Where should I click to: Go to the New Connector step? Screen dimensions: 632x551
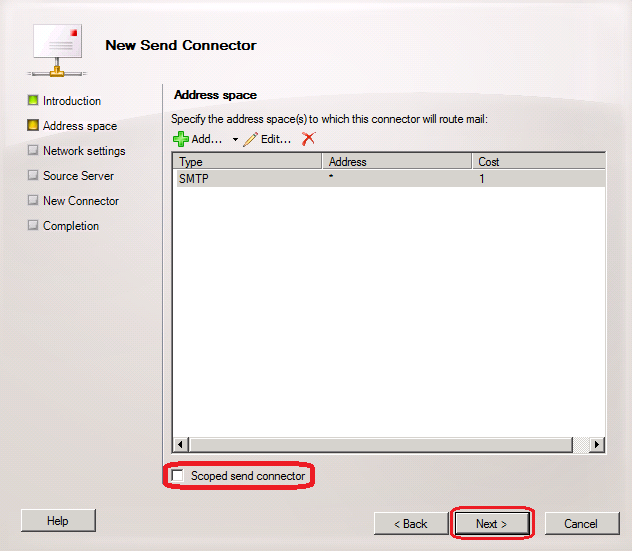coord(80,201)
